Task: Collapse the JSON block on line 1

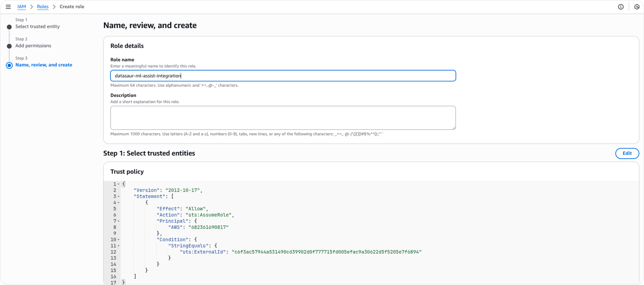Action: (119, 184)
